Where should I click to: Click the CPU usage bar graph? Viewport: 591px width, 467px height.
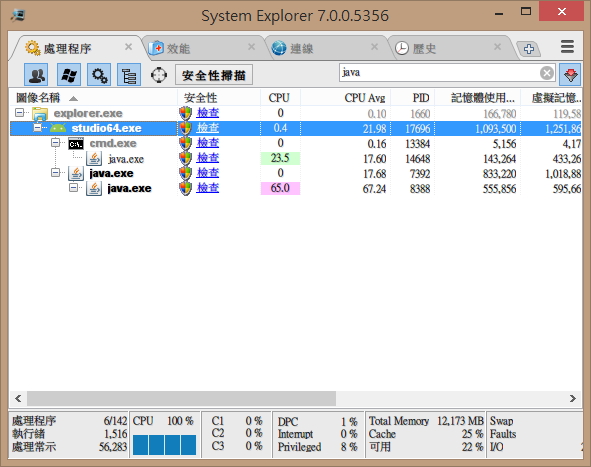coord(164,445)
